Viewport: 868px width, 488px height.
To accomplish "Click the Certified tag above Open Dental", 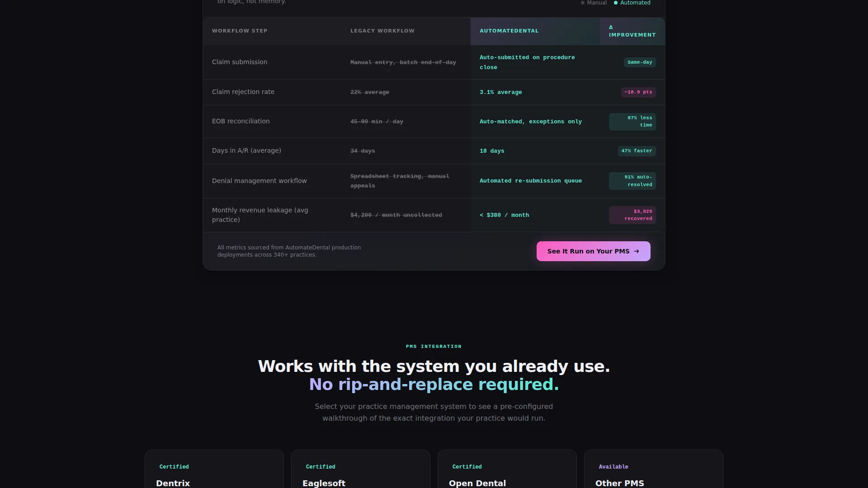I will point(467,467).
